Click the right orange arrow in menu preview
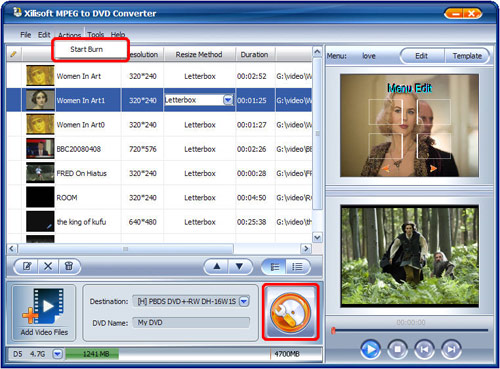The width and height of the screenshot is (500, 369). click(x=433, y=168)
